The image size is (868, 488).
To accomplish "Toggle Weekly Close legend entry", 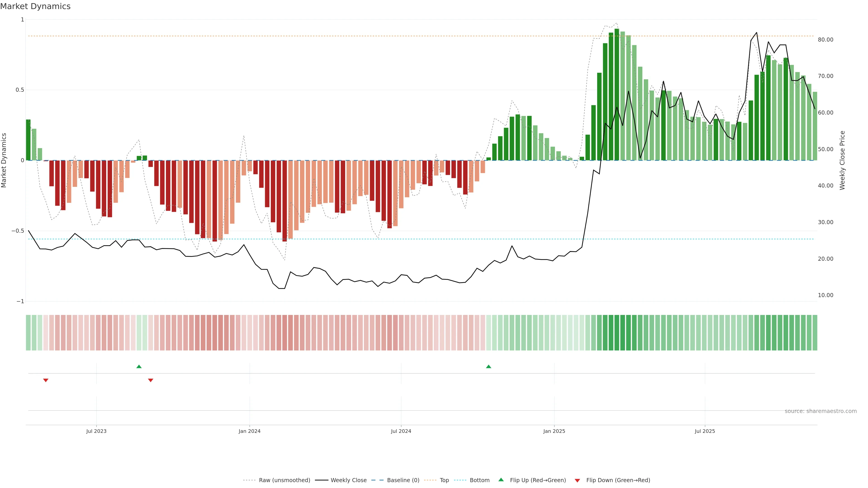I will point(348,480).
